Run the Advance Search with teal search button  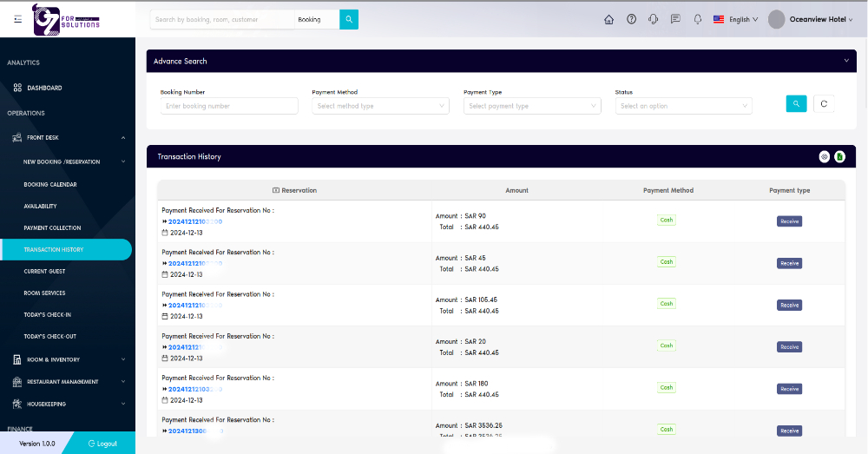point(796,103)
